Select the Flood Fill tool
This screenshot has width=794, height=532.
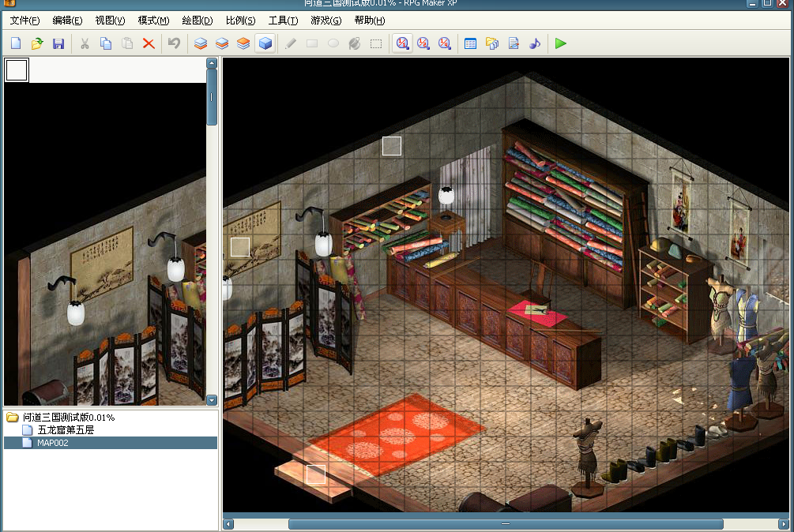[355, 43]
